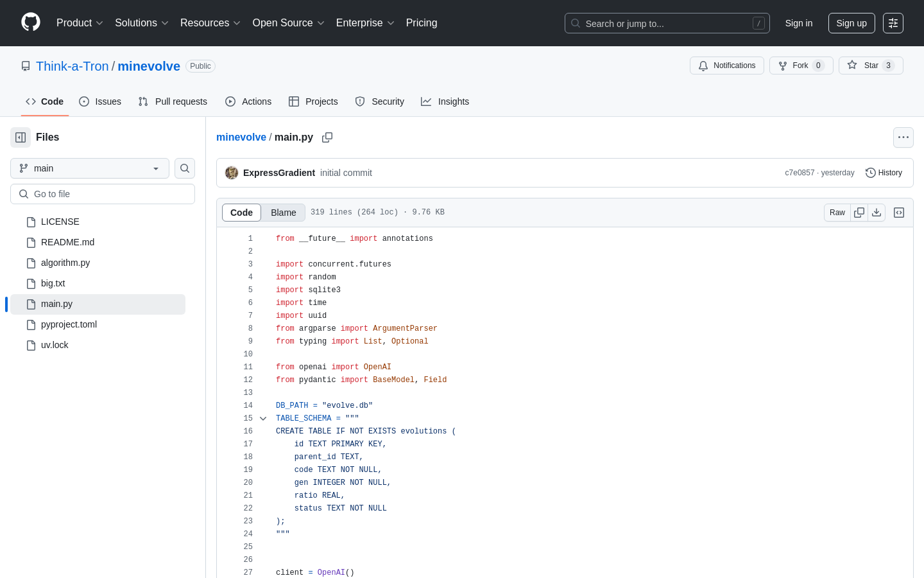Open the Solutions menu
Image resolution: width=924 pixels, height=578 pixels.
tap(142, 22)
